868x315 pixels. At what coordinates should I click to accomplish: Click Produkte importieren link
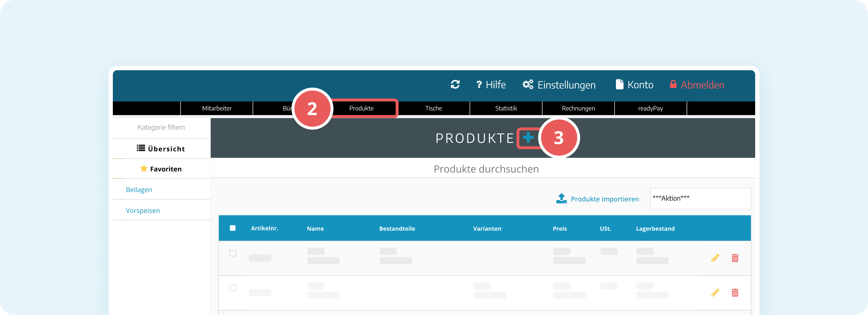coord(605,199)
